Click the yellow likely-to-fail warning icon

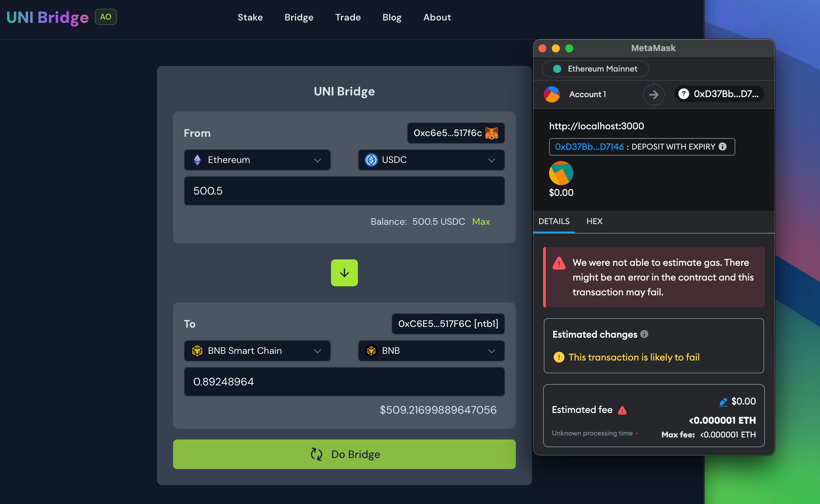559,357
